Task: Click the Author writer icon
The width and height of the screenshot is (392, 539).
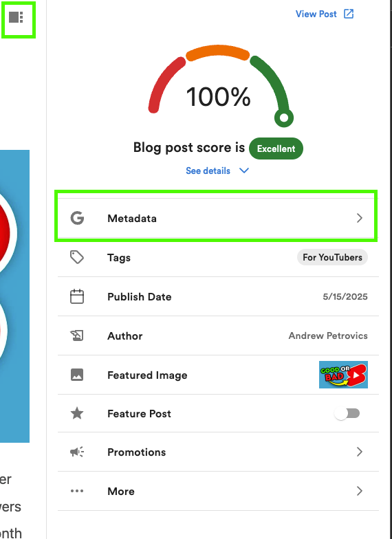Action: pos(77,335)
